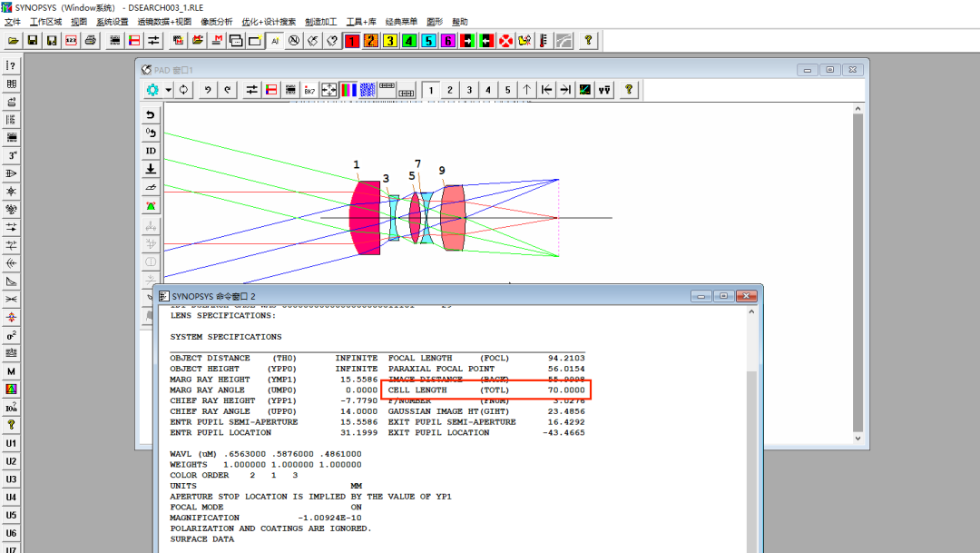Viewport: 980px width, 553px height.
Task: Click the CELL LENGTH value 70.0000
Action: coord(566,390)
